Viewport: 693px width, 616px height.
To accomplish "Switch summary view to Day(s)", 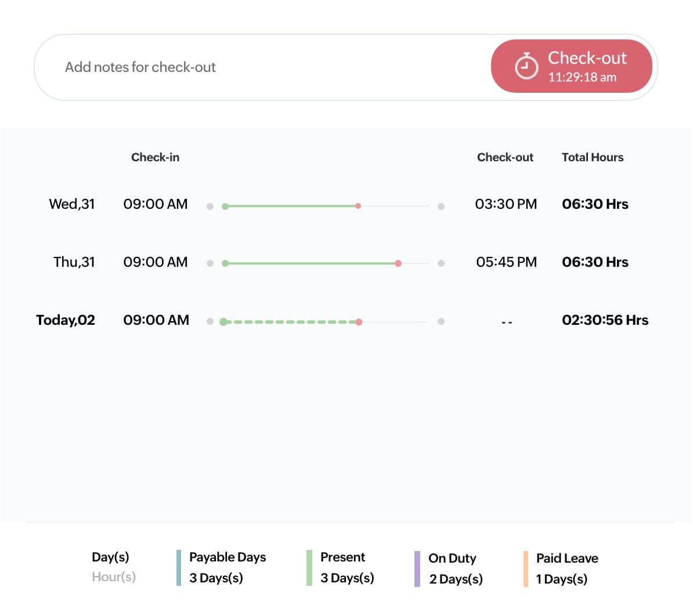I will point(110,557).
